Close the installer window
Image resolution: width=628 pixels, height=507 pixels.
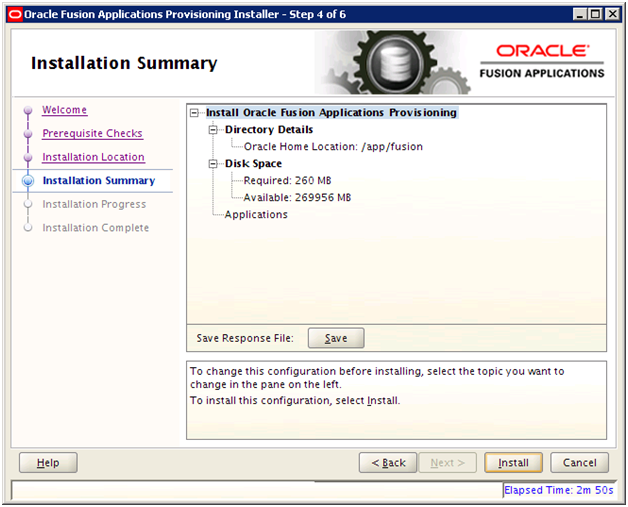(x=612, y=15)
